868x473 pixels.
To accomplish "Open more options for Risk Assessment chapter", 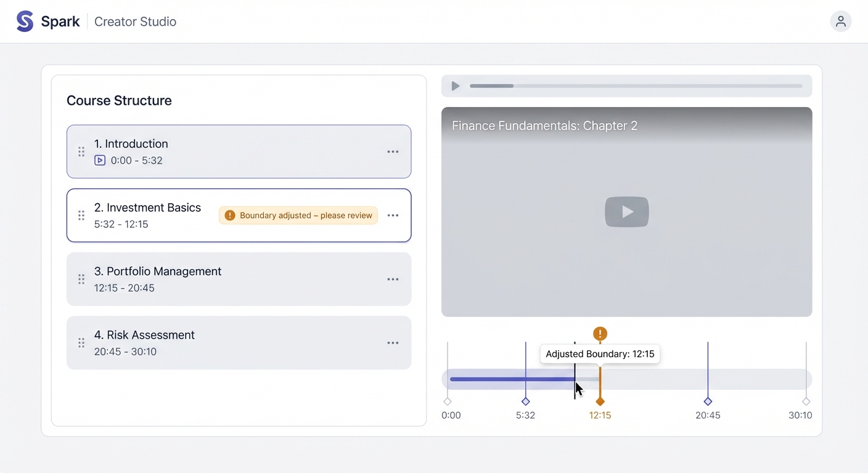I will (393, 343).
